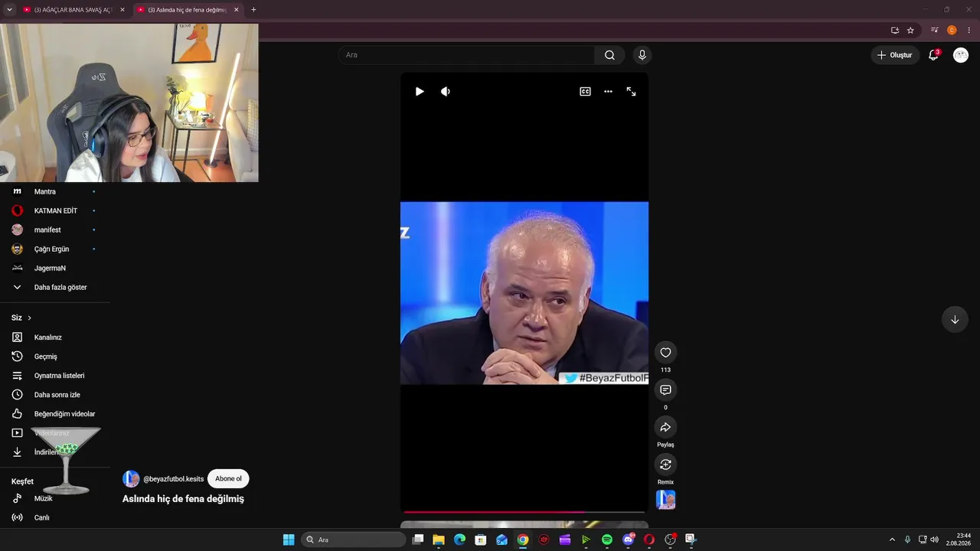Open the Short's sound thumbnail

pyautogui.click(x=665, y=500)
